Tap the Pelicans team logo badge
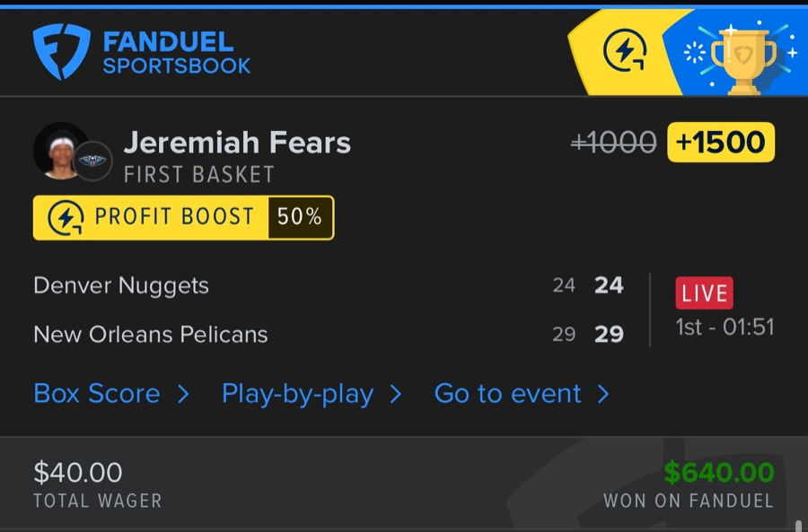 (92, 161)
